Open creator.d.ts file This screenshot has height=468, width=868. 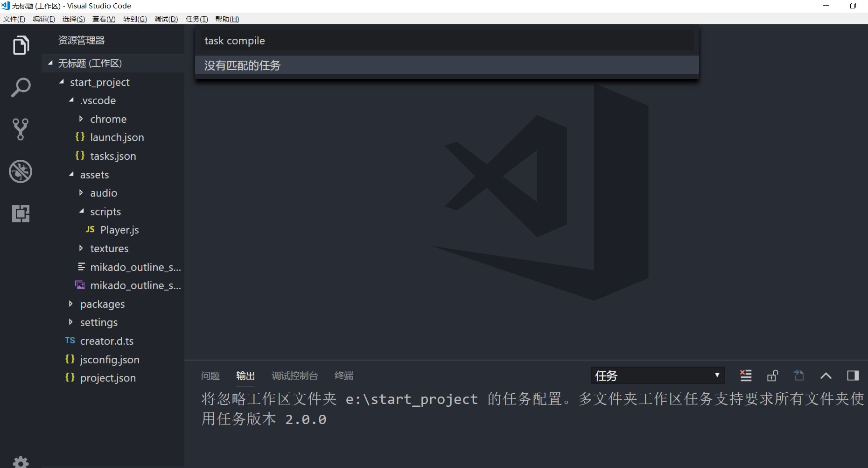(x=113, y=341)
